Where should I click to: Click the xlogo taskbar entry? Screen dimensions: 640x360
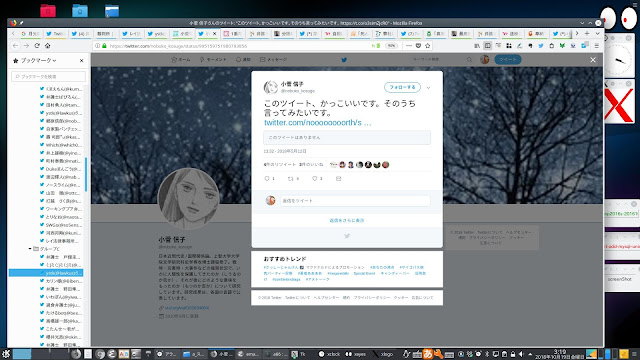coord(382,354)
